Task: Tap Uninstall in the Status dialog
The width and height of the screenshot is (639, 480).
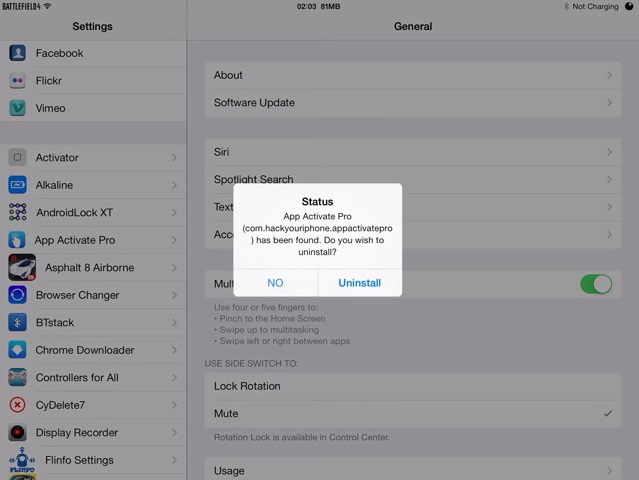Action: coord(360,283)
